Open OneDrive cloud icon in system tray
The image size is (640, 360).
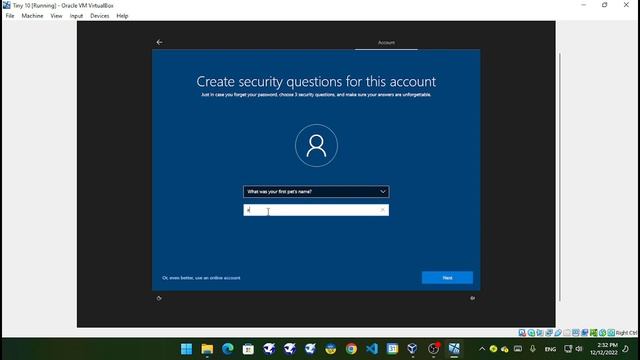(x=505, y=349)
